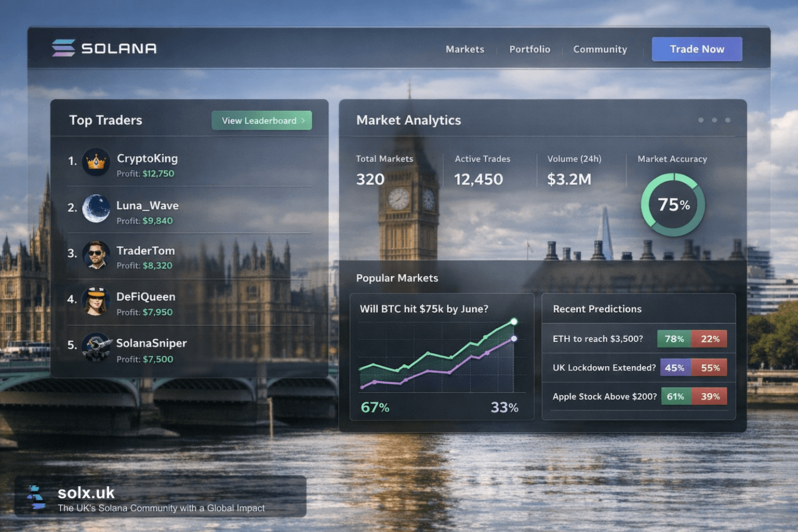
Task: Open Luna_Wave's moon avatar
Action: [x=96, y=208]
